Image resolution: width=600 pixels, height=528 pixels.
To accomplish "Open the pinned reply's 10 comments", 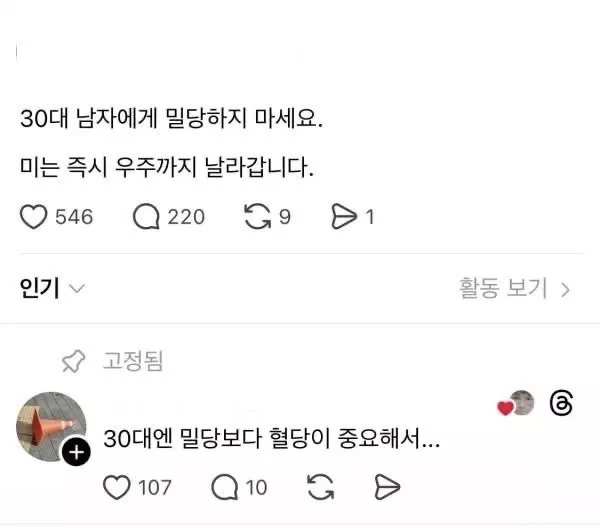I will coord(225,487).
